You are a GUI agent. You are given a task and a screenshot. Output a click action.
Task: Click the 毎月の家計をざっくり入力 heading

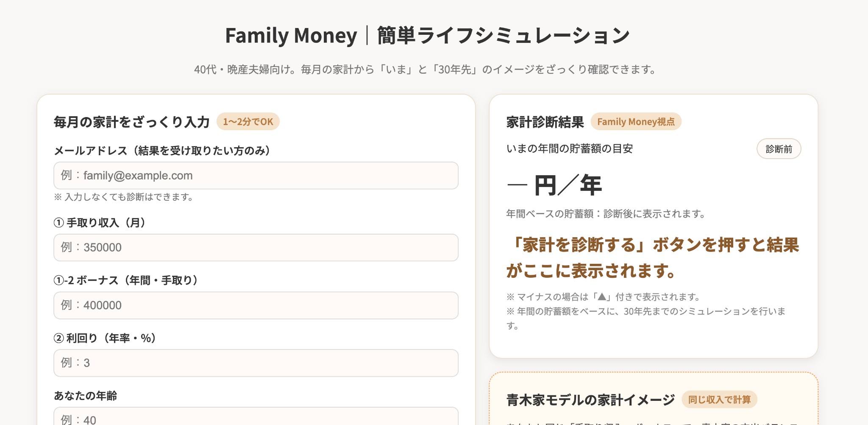[131, 122]
